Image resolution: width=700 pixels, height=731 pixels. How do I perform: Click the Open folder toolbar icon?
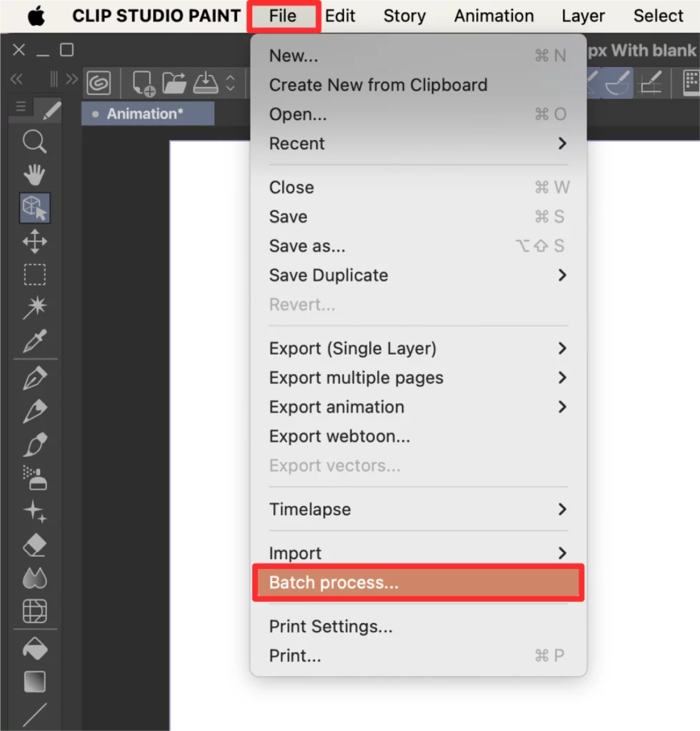174,83
